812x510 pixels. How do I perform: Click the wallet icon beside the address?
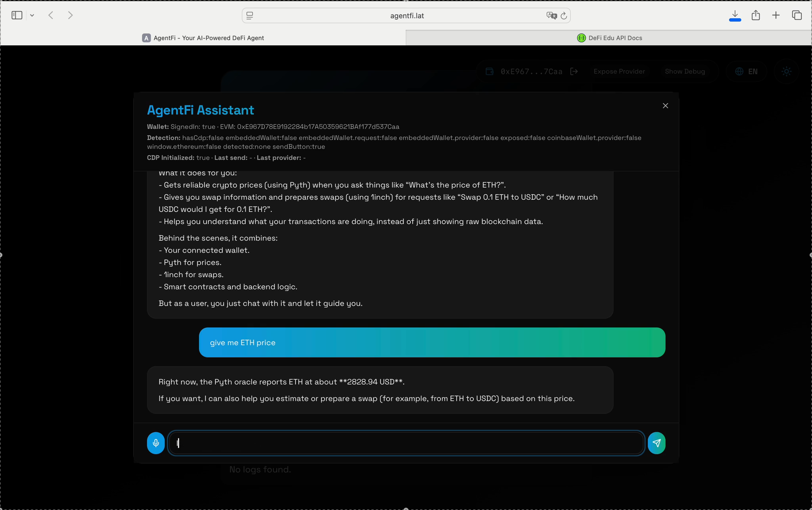click(489, 71)
